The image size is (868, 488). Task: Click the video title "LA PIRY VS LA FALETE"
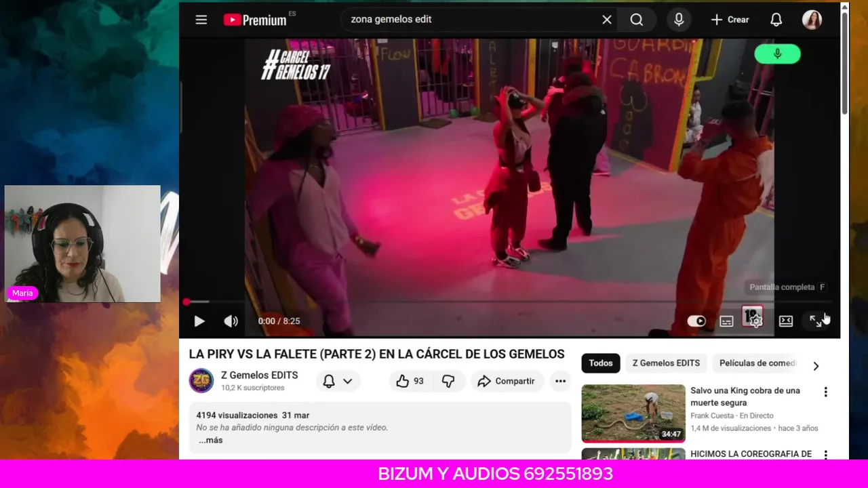376,354
